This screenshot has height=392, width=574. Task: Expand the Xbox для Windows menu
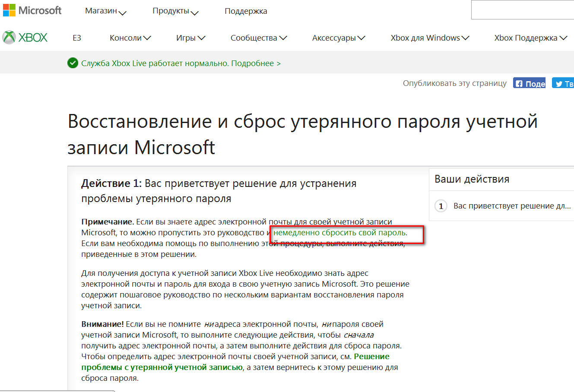point(430,38)
